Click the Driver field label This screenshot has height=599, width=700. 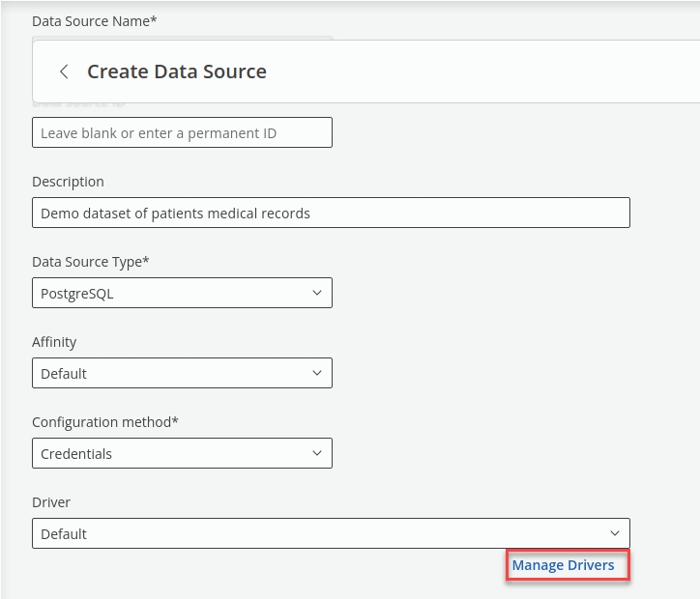51,502
